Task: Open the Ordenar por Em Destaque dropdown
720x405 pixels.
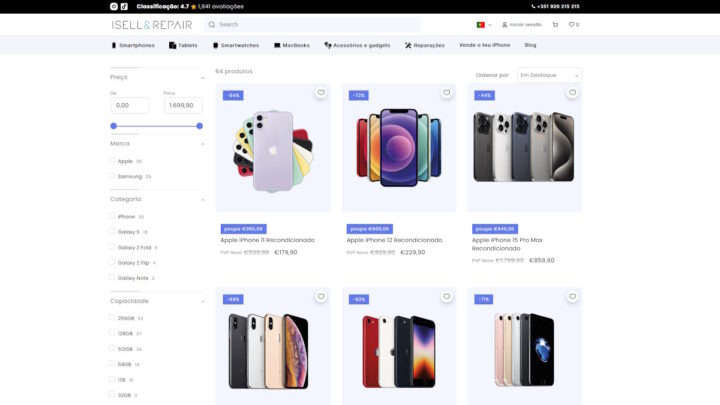Action: pos(549,75)
